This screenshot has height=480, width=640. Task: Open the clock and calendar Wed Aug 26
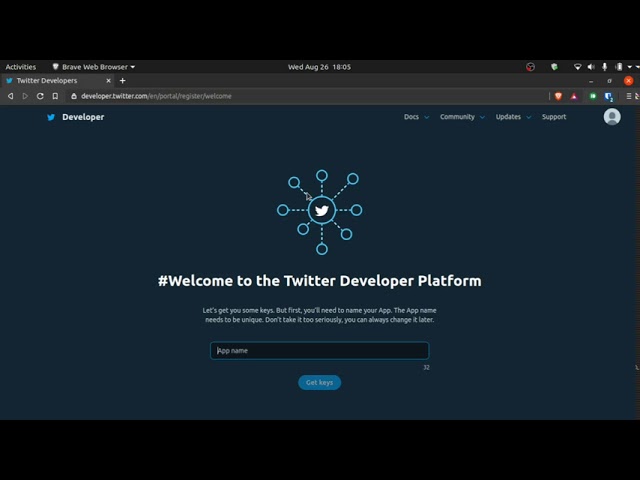click(319, 67)
